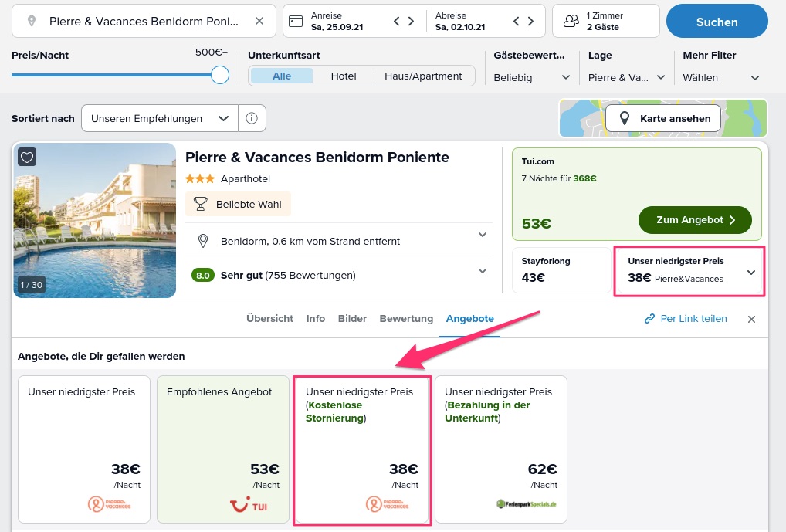
Task: Click the guests icon beside 1 Zimmer
Action: pyautogui.click(x=571, y=21)
